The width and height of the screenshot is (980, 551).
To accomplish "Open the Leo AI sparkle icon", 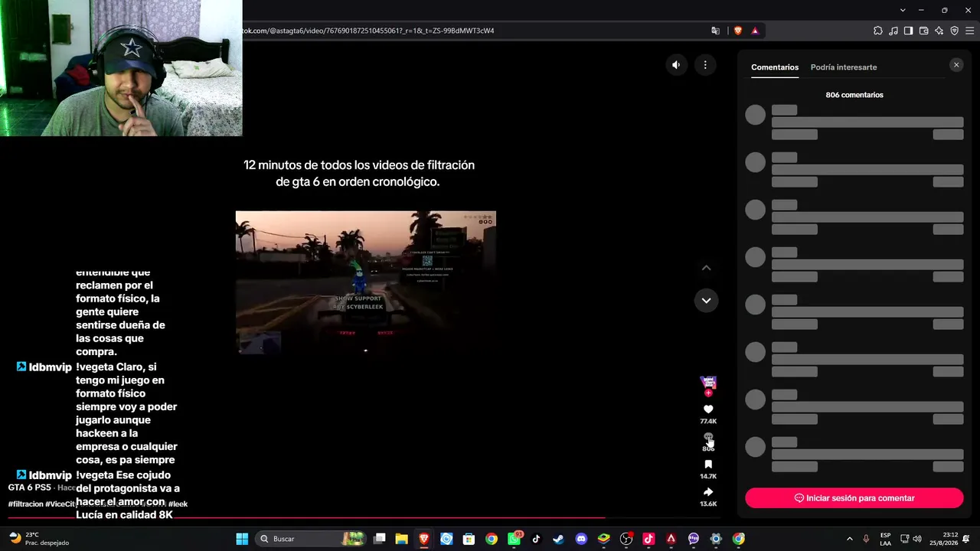I will click(939, 31).
